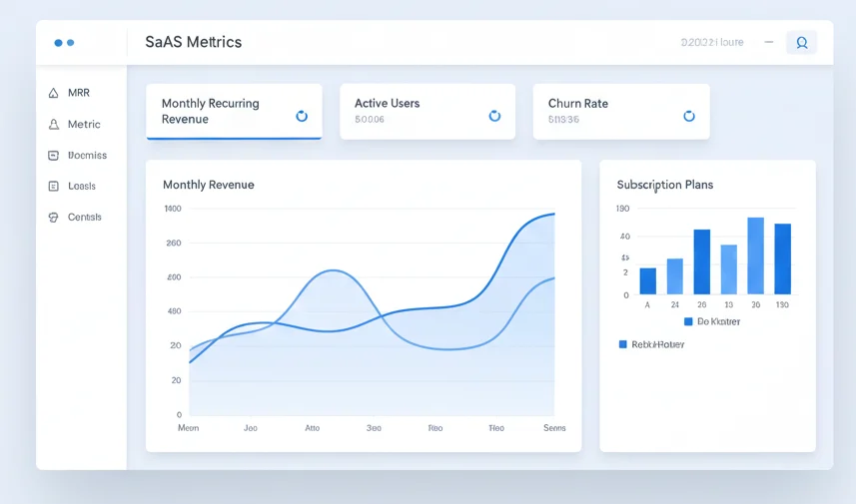This screenshot has width=856, height=504.
Task: Click refresh icon on Active Users card
Action: click(493, 116)
